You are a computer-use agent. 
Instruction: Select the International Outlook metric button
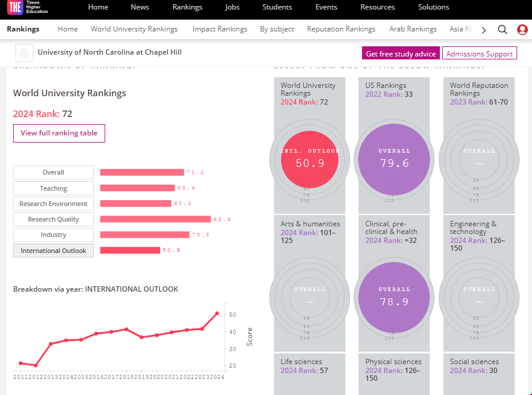coord(53,251)
